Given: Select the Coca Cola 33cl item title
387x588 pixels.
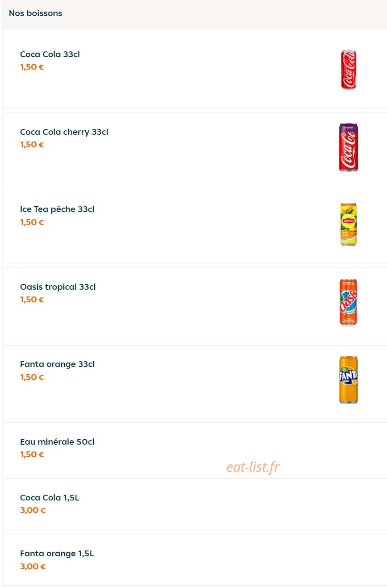Looking at the screenshot, I should pyautogui.click(x=50, y=54).
